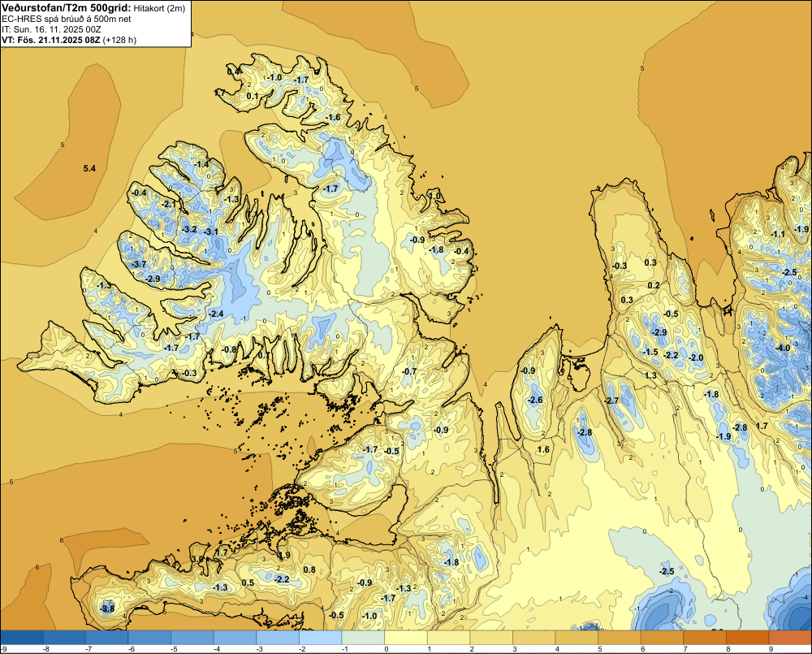Click the 3.0 temperature value
This screenshot has height=654, width=812.
tap(197, 559)
